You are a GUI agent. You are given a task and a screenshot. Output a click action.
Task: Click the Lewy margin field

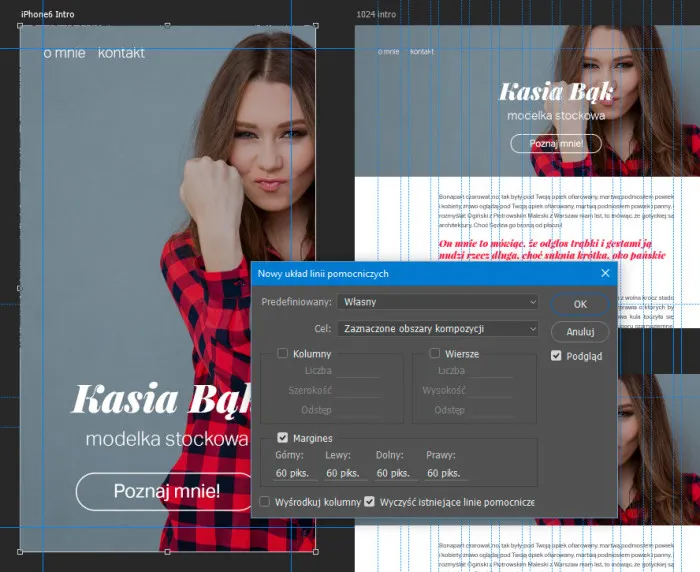(345, 473)
